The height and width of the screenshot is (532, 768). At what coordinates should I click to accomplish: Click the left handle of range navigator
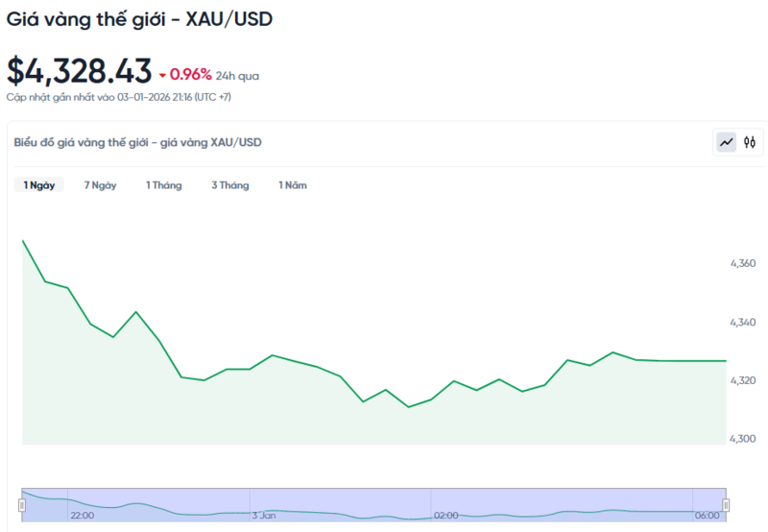pos(22,505)
